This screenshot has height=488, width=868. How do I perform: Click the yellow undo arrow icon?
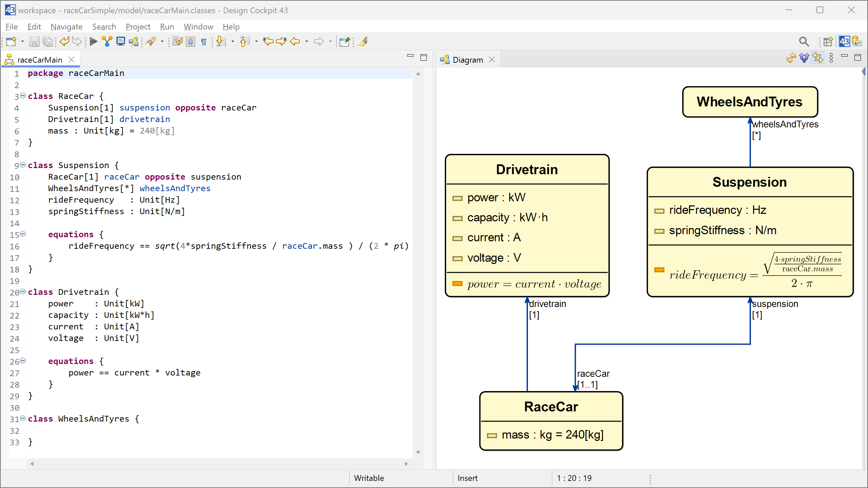[64, 41]
